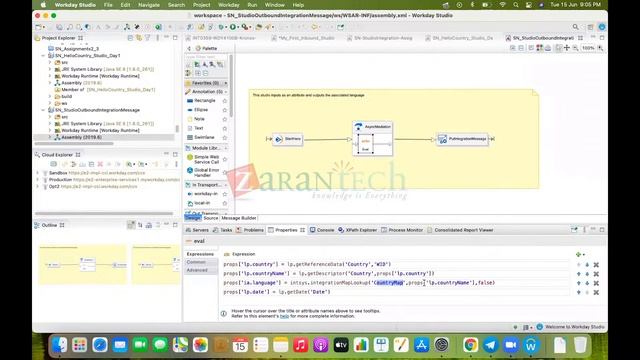This screenshot has height=360, width=640.
Task: Click the add expression green plus icon
Action: [x=578, y=254]
